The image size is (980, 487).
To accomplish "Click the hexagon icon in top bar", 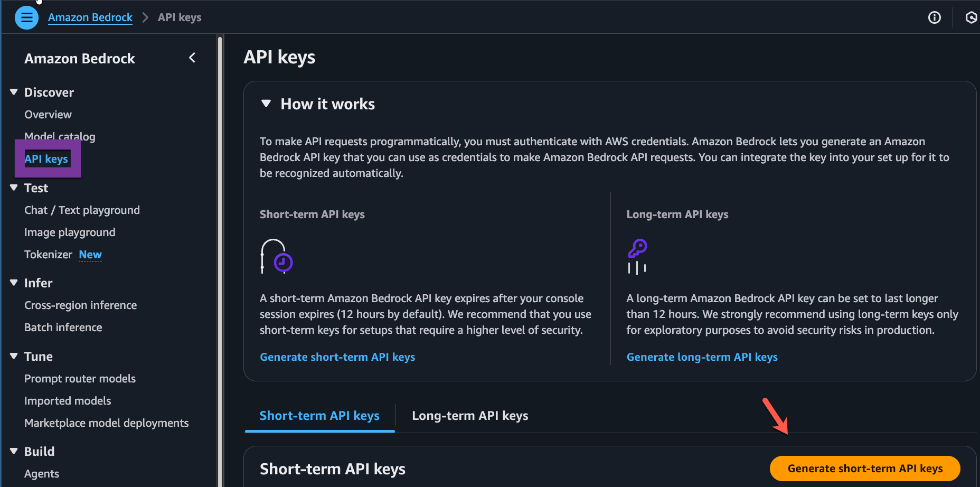I will point(970,17).
